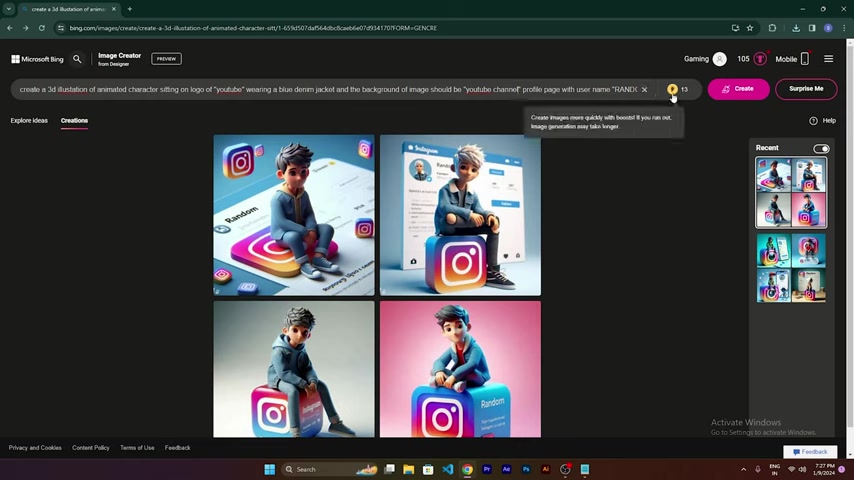Open Content Policy link
The image size is (854, 480).
pyautogui.click(x=91, y=448)
